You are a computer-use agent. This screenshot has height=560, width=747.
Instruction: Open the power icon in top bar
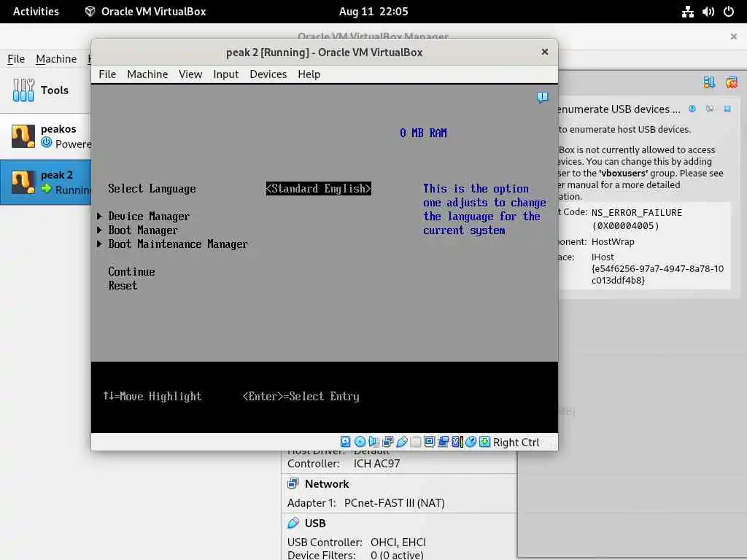729,12
